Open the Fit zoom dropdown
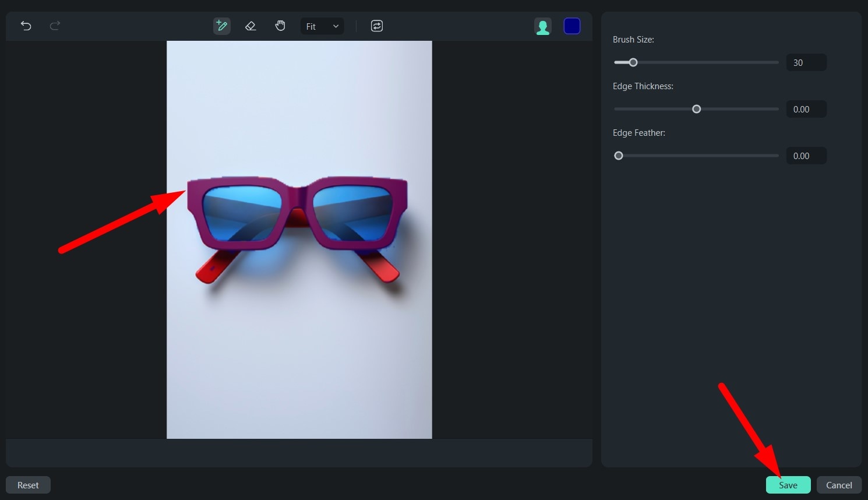868x500 pixels. (x=322, y=26)
